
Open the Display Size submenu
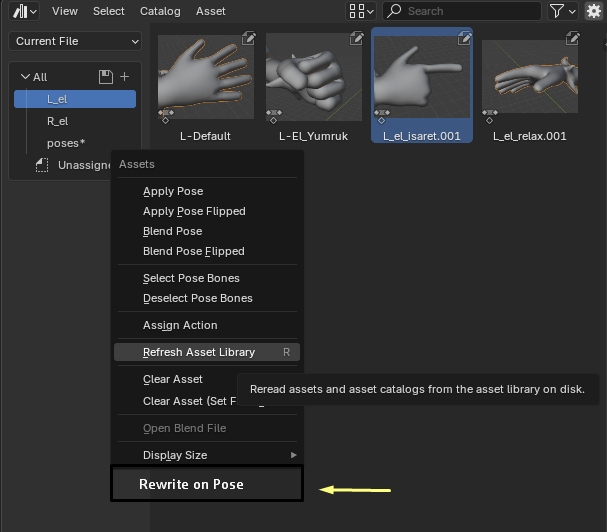(x=207, y=455)
